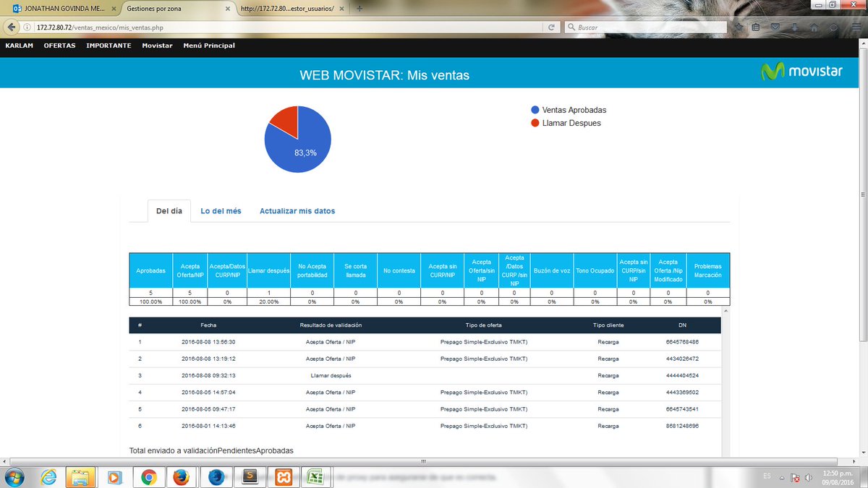
Task: Open Microsoft Excel from the taskbar
Action: pyautogui.click(x=315, y=477)
